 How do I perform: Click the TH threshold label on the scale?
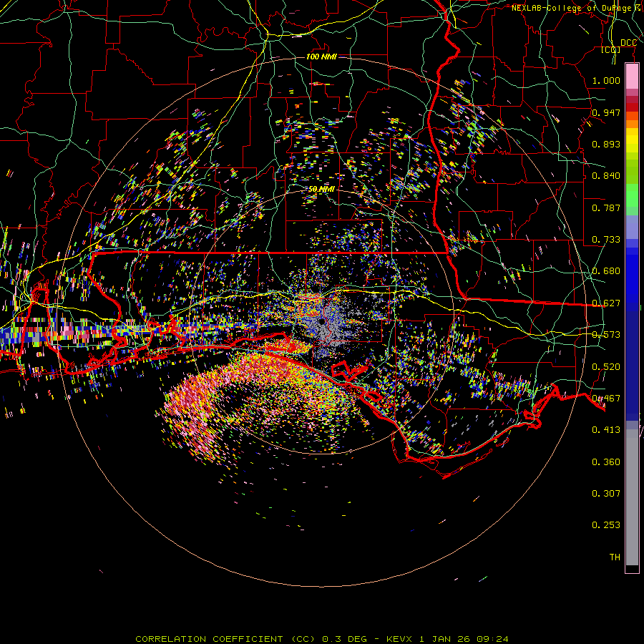[615, 557]
